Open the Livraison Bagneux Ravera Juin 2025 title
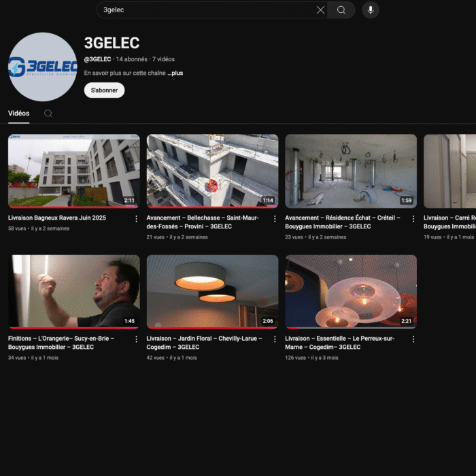Image resolution: width=476 pixels, height=476 pixels. [57, 218]
